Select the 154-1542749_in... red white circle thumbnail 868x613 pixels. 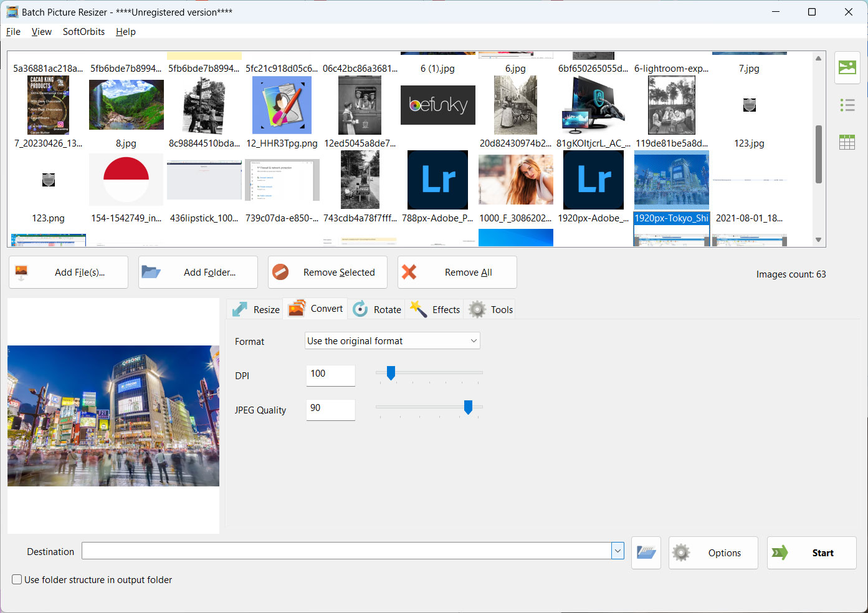coord(126,180)
